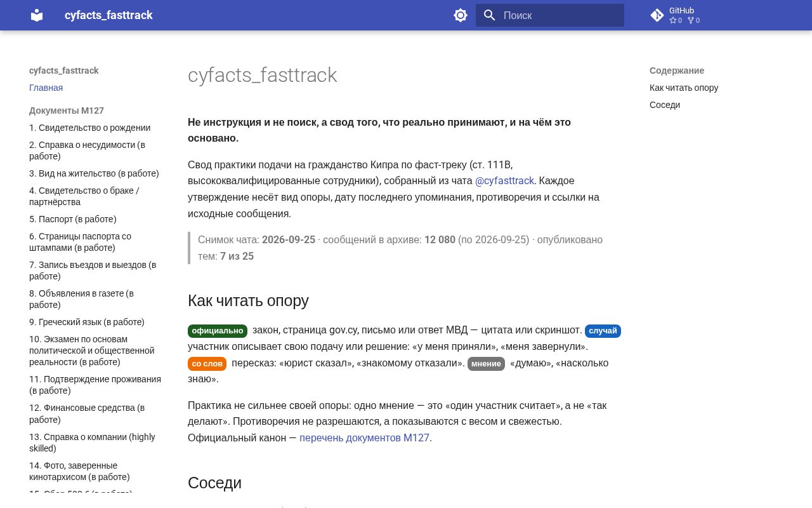Go to 3. Вид на жительство
The width and height of the screenshot is (812, 508).
pyautogui.click(x=94, y=173)
